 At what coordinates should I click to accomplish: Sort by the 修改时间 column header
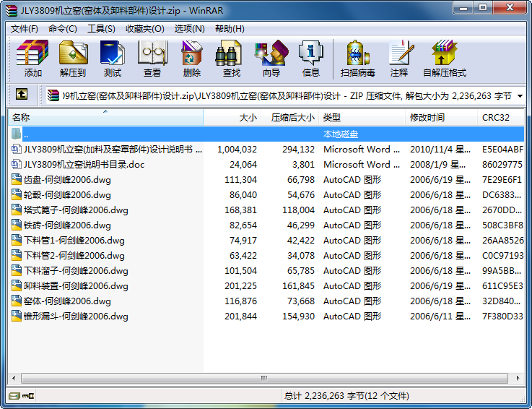click(442, 118)
